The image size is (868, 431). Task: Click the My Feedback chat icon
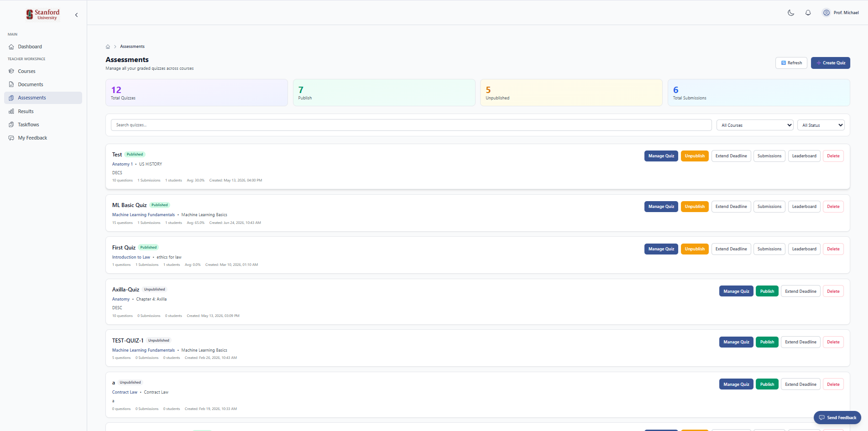point(11,138)
